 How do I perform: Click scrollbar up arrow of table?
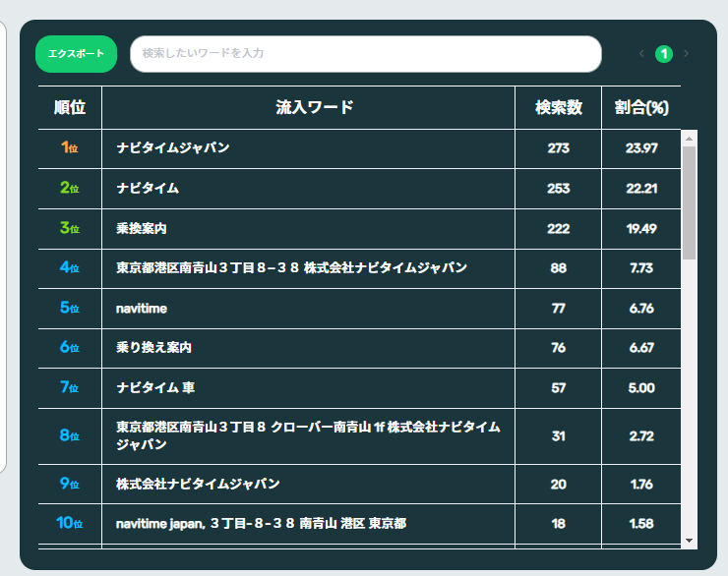pyautogui.click(x=689, y=139)
